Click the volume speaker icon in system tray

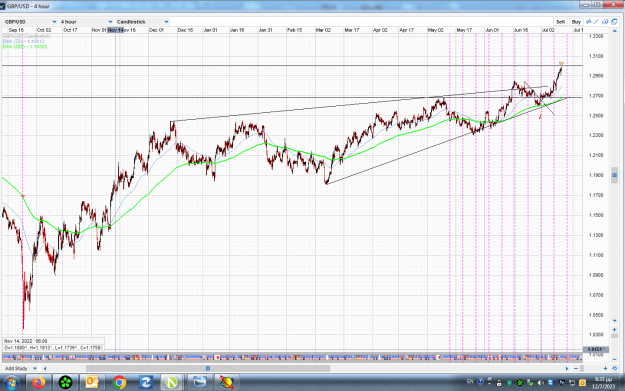tap(540, 383)
